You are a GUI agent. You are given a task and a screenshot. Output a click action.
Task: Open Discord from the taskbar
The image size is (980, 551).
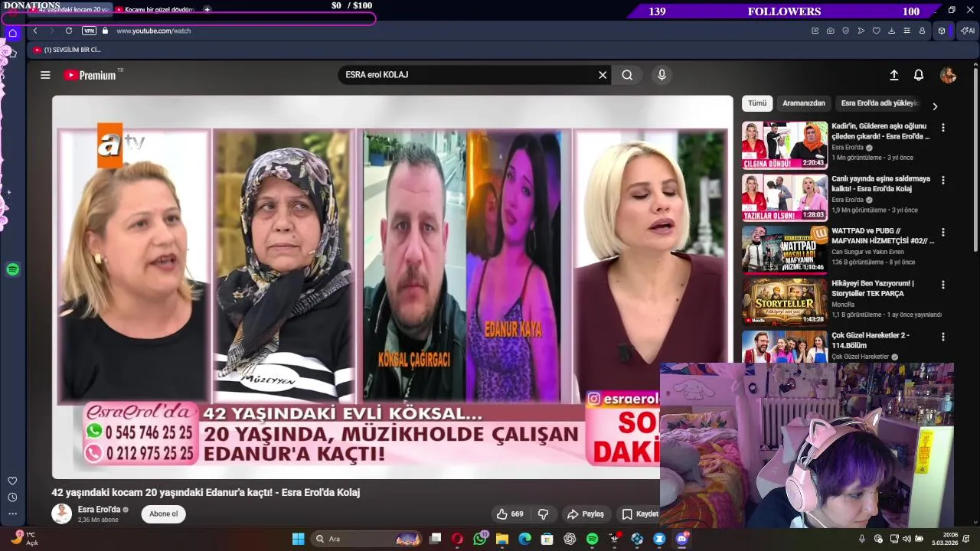click(x=681, y=539)
